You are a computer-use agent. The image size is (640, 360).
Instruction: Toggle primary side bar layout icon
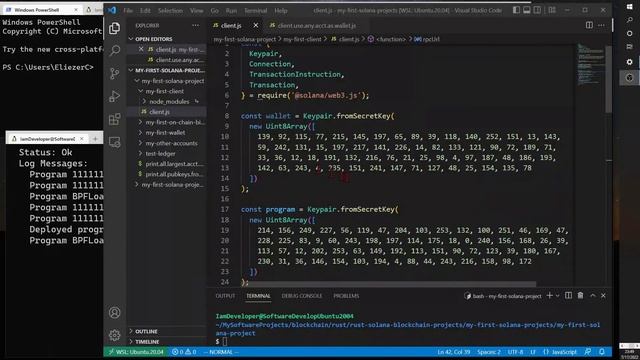516,10
